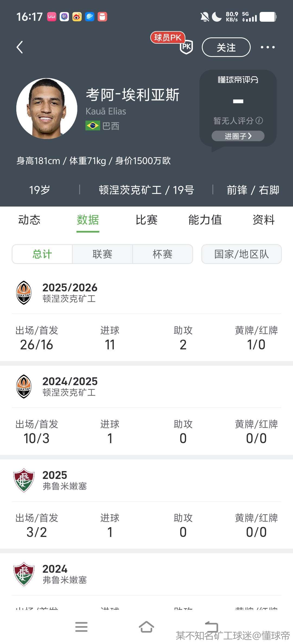Tap the Shakhtar crest for 2025/2026
293x644 pixels.
(24, 293)
